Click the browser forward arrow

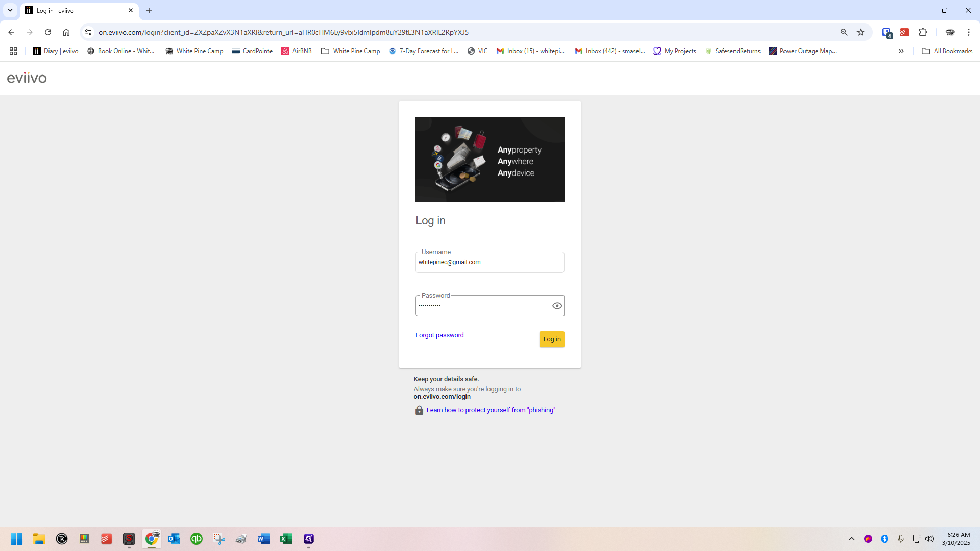pyautogui.click(x=30, y=32)
